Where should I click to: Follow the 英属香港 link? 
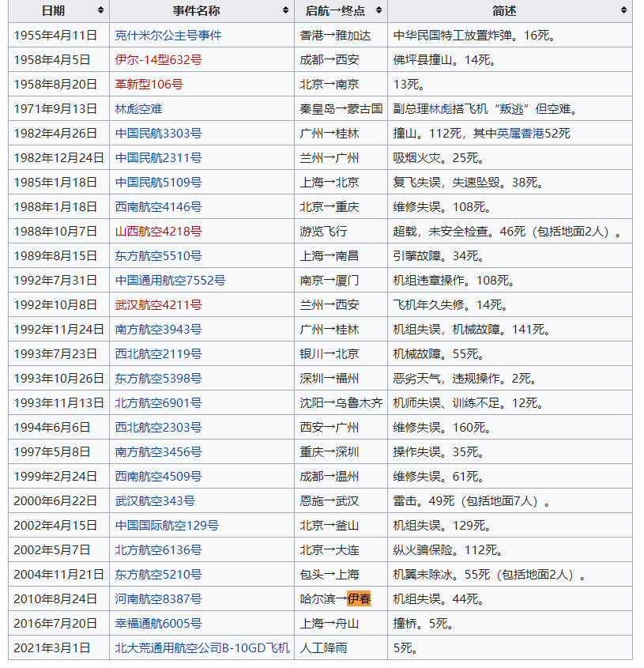tap(521, 134)
